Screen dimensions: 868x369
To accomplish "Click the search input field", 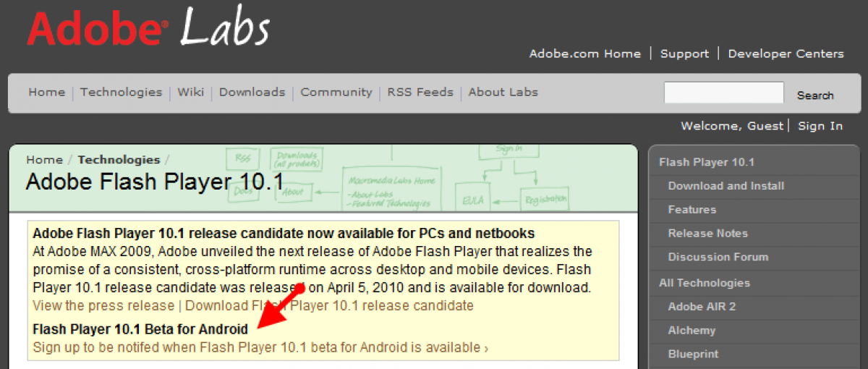I will (x=723, y=93).
